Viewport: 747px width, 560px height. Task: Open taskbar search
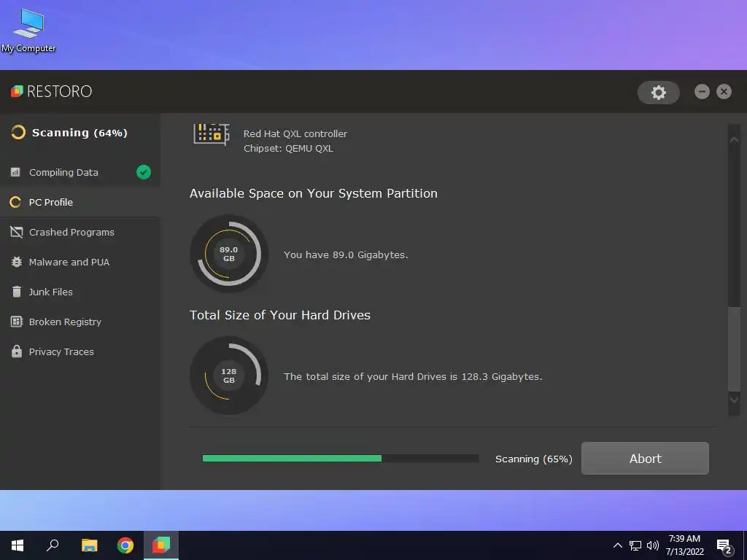53,545
